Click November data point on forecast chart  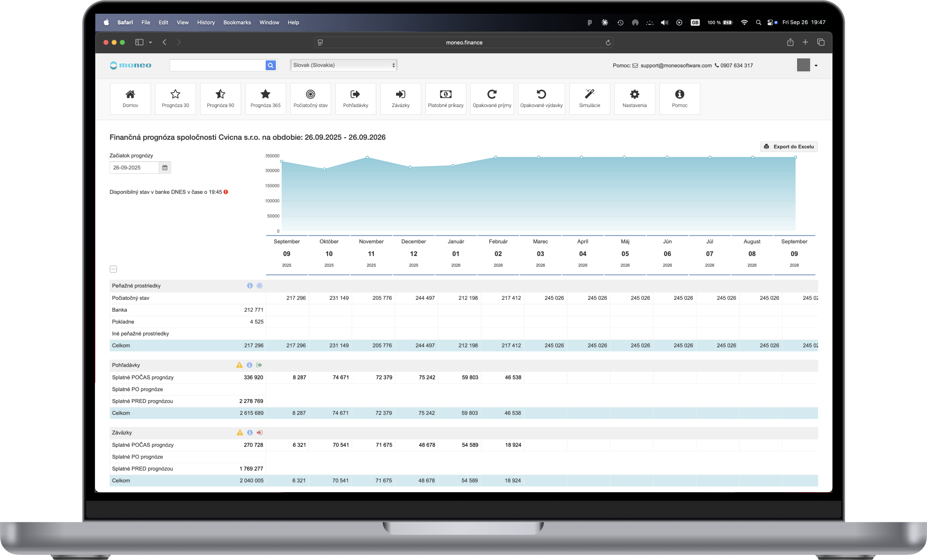click(x=367, y=157)
